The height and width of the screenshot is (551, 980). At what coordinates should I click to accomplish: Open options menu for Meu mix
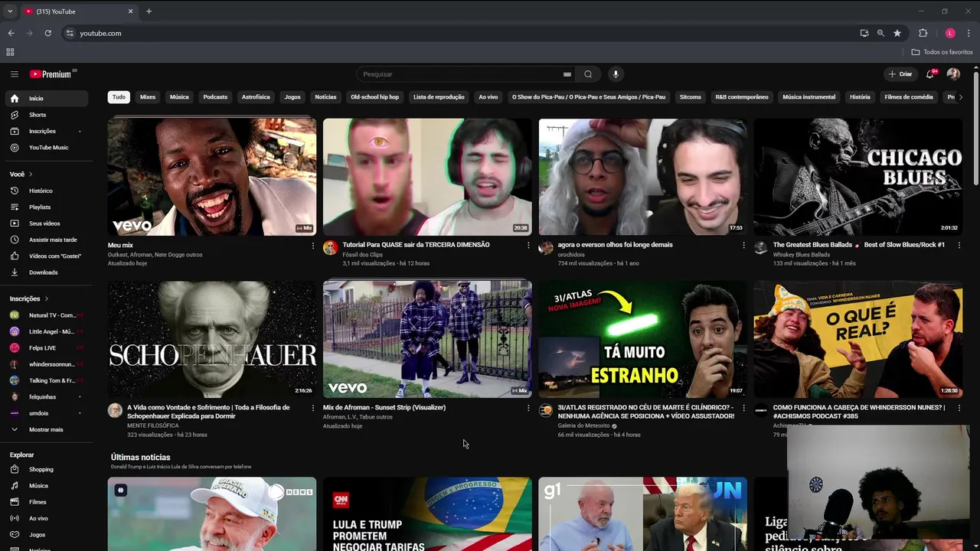click(x=312, y=246)
